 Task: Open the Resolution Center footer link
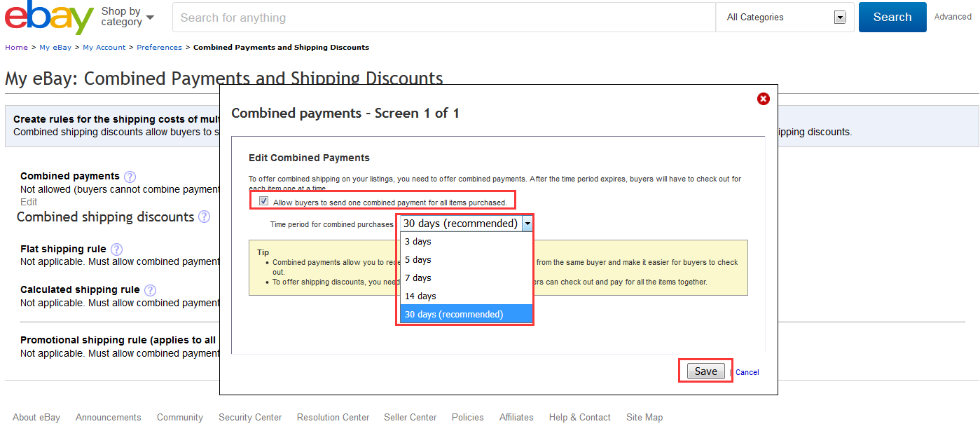333,418
